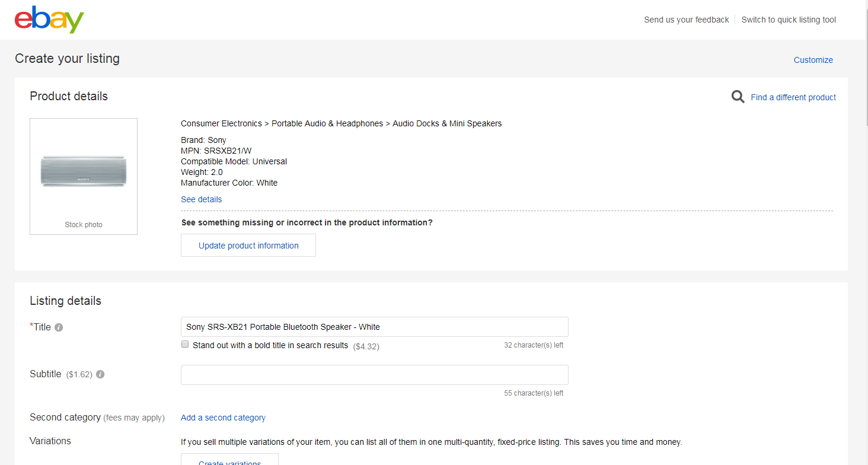Image resolution: width=868 pixels, height=465 pixels.
Task: Click the 'Manufacturer Color: White' text
Action: click(229, 183)
